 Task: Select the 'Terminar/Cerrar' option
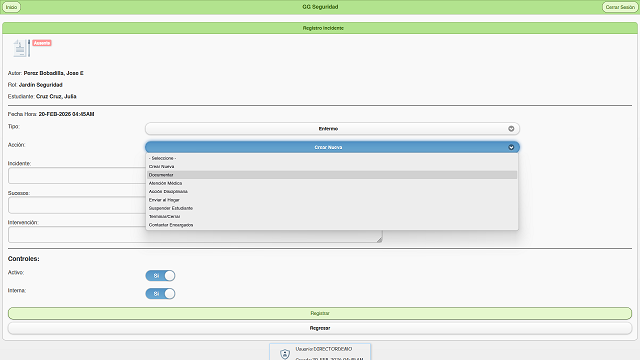[x=332, y=216]
